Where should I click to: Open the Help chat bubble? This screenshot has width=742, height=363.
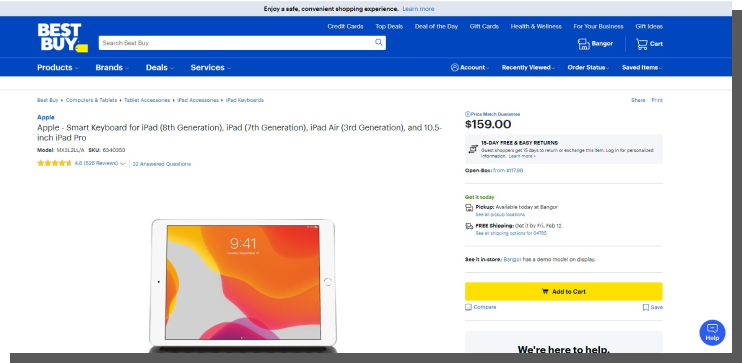click(712, 332)
